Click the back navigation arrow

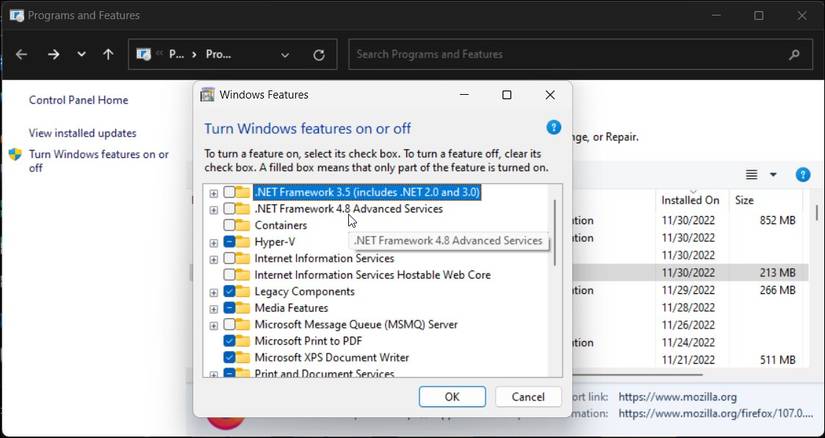(22, 54)
